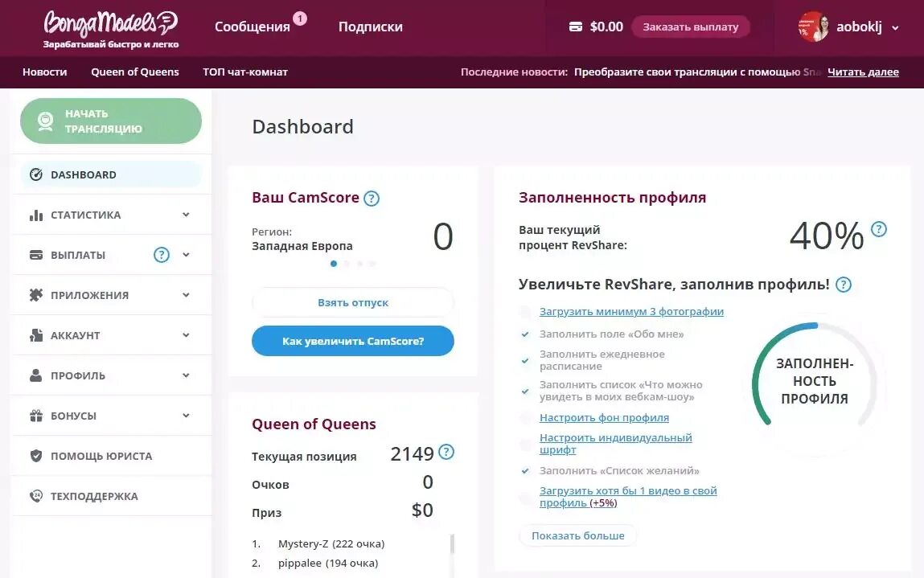The image size is (924, 578).
Task: Click the Заказать выплату button
Action: [x=690, y=27]
